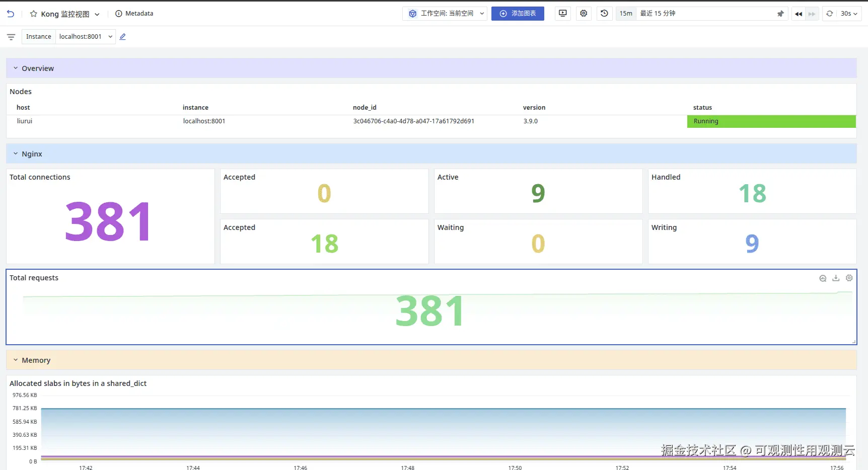Viewport: 868px width, 470px height.
Task: Click the search icon in Total requests
Action: point(823,278)
